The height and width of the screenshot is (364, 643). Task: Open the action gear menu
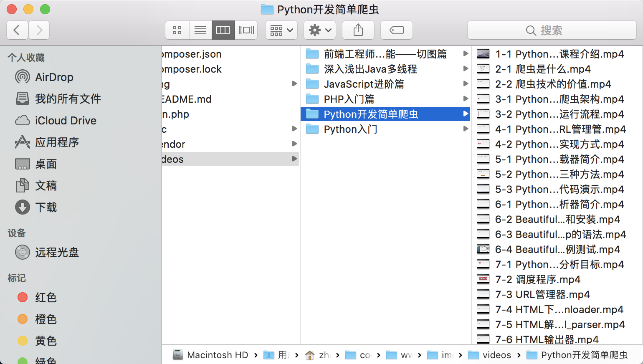(320, 30)
